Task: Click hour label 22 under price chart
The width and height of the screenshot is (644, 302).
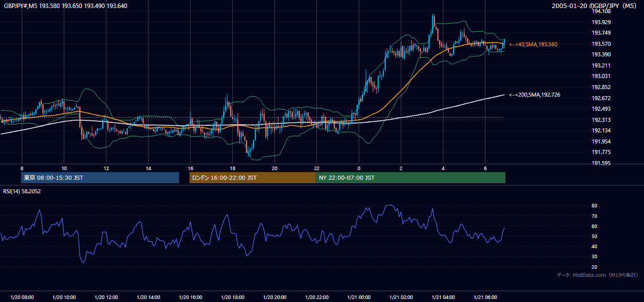Action: [x=316, y=168]
